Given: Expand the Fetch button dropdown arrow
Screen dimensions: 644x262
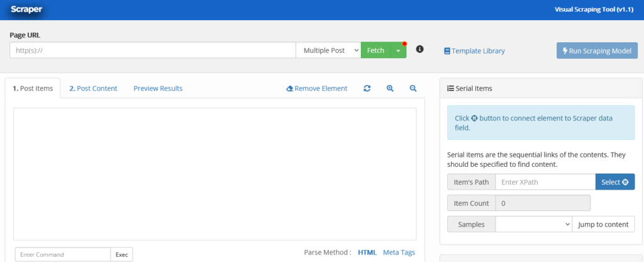Looking at the screenshot, I should coord(398,50).
